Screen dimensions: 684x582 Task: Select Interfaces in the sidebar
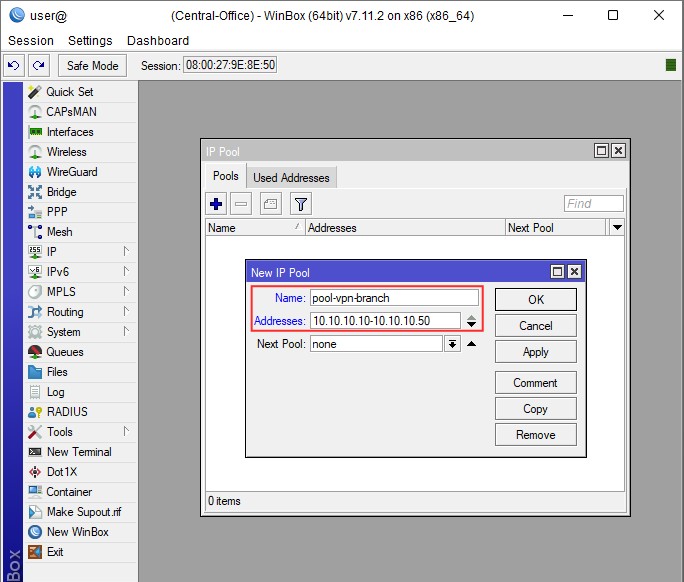(x=69, y=132)
